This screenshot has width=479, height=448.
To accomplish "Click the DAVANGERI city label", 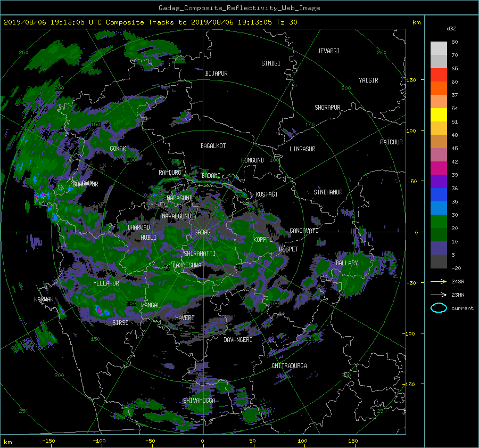I will [238, 340].
